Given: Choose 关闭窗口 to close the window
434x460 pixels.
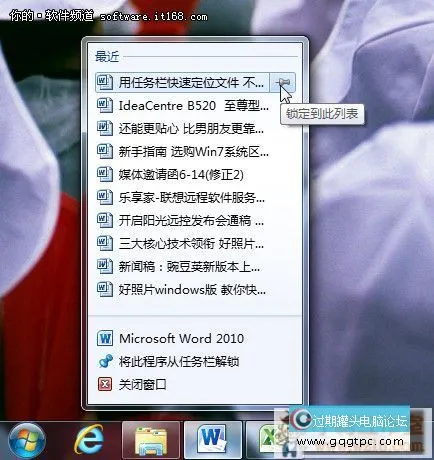Looking at the screenshot, I should (x=195, y=385).
